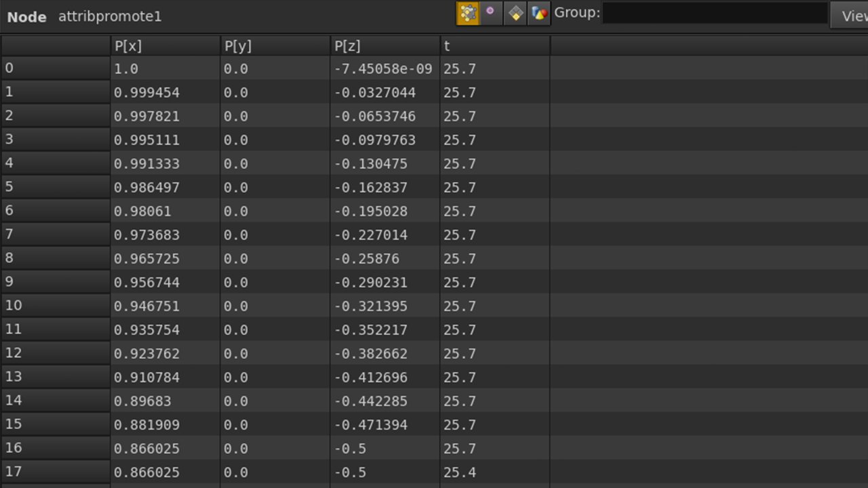Viewport: 868px width, 488px height.
Task: Click the P[x] value 0.973683
Action: pyautogui.click(x=146, y=235)
